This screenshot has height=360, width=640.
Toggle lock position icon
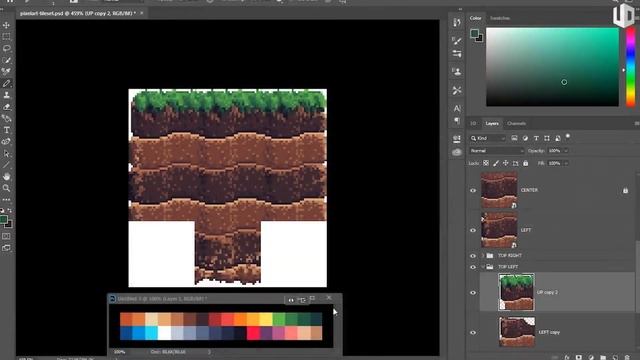pos(505,163)
